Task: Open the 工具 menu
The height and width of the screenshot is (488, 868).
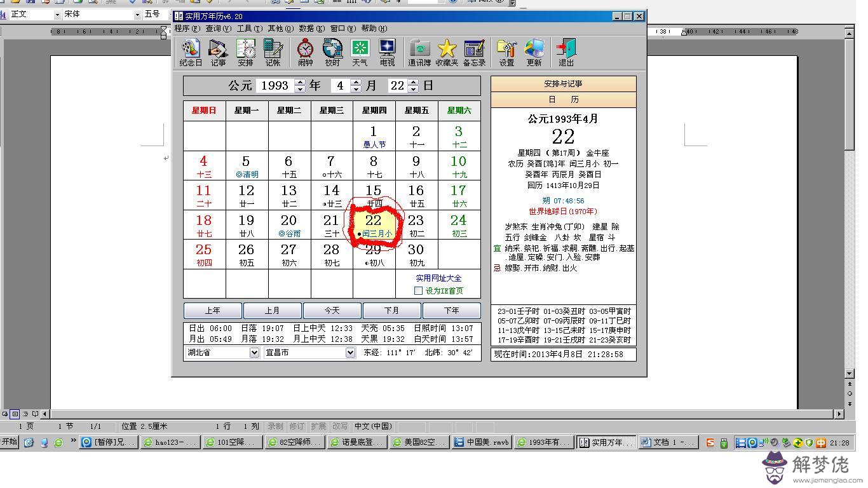Action: point(249,28)
